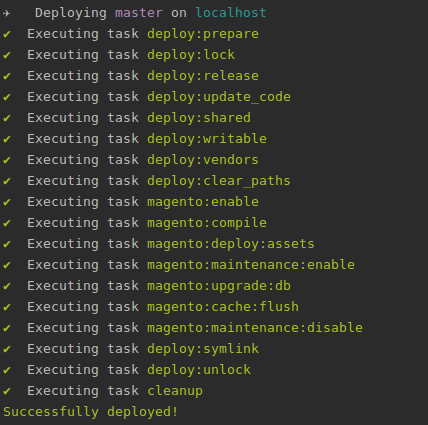Click the airplane icon before Deploying

click(x=7, y=13)
